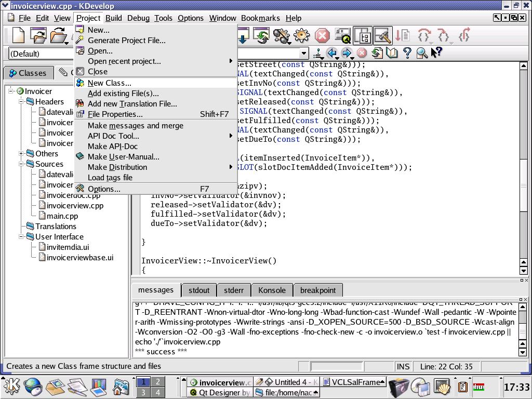Click the open project icon in toolbar
The height and width of the screenshot is (399, 532).
click(38, 35)
